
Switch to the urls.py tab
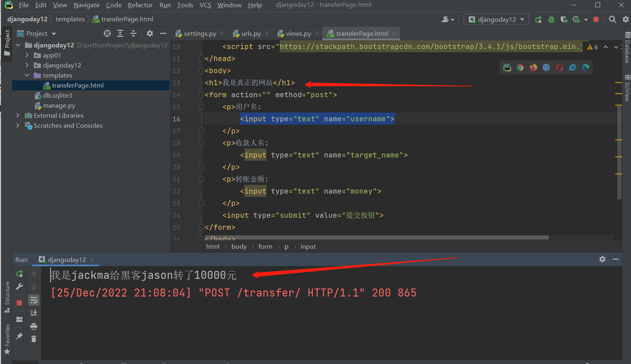click(251, 34)
